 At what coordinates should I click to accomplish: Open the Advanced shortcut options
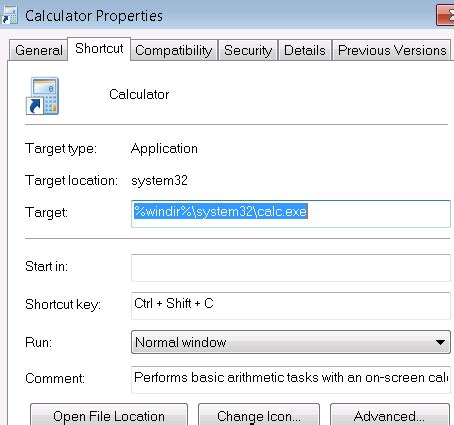pos(390,415)
